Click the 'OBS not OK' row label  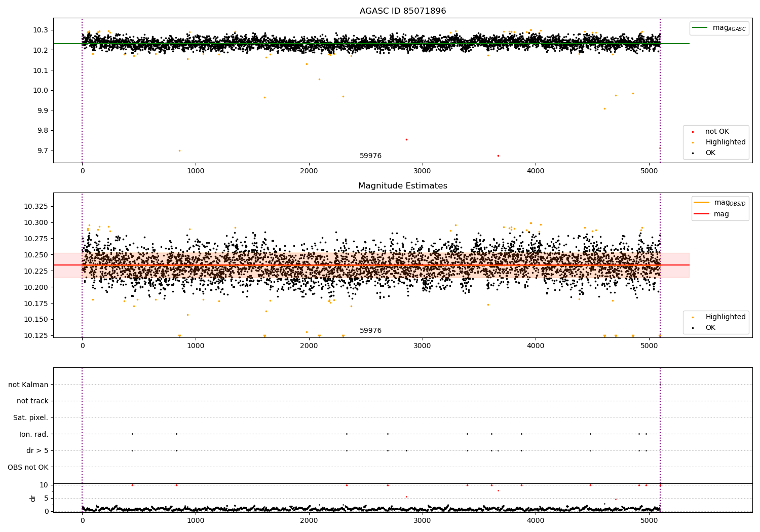(28, 467)
